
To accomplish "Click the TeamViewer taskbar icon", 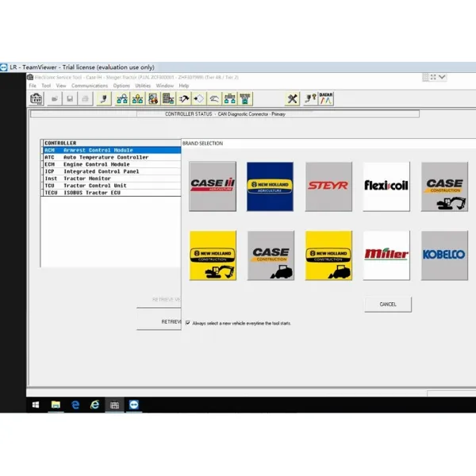I will [134, 405].
